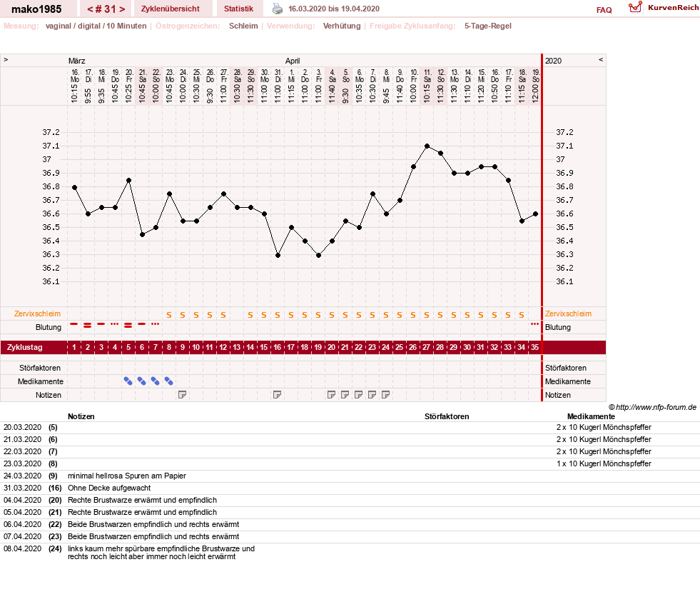
Task: Open the note icon on cycle day 20
Action: [x=331, y=395]
